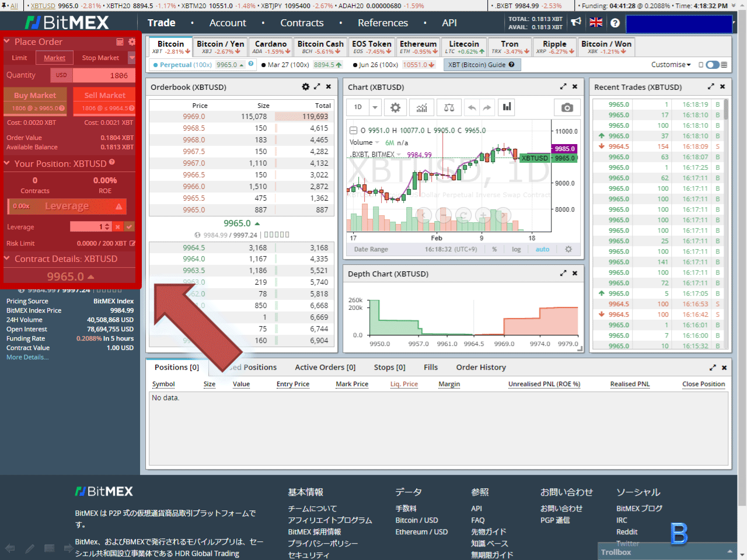
Task: Open help icon beside Perpetual contract
Action: [x=251, y=64]
